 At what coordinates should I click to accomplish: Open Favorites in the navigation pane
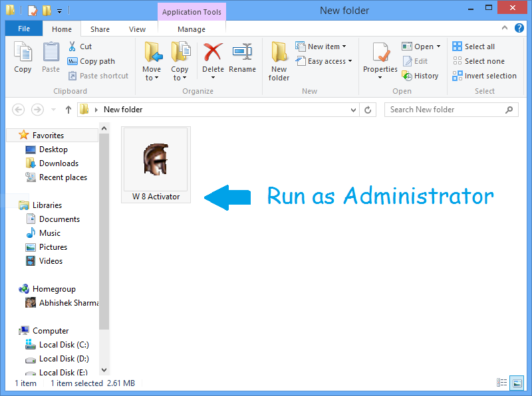[x=48, y=136]
